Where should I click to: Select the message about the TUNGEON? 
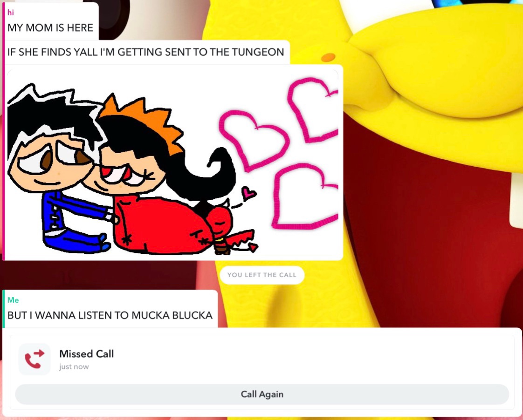pyautogui.click(x=146, y=52)
